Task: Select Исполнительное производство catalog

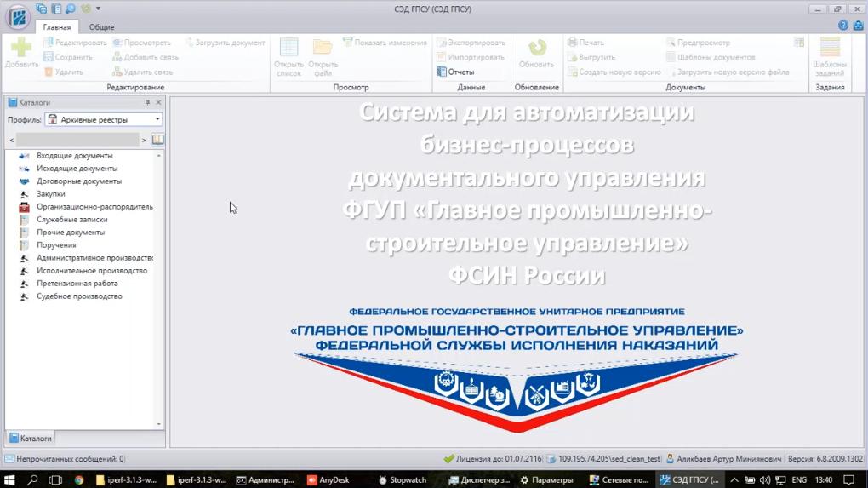Action: (92, 270)
